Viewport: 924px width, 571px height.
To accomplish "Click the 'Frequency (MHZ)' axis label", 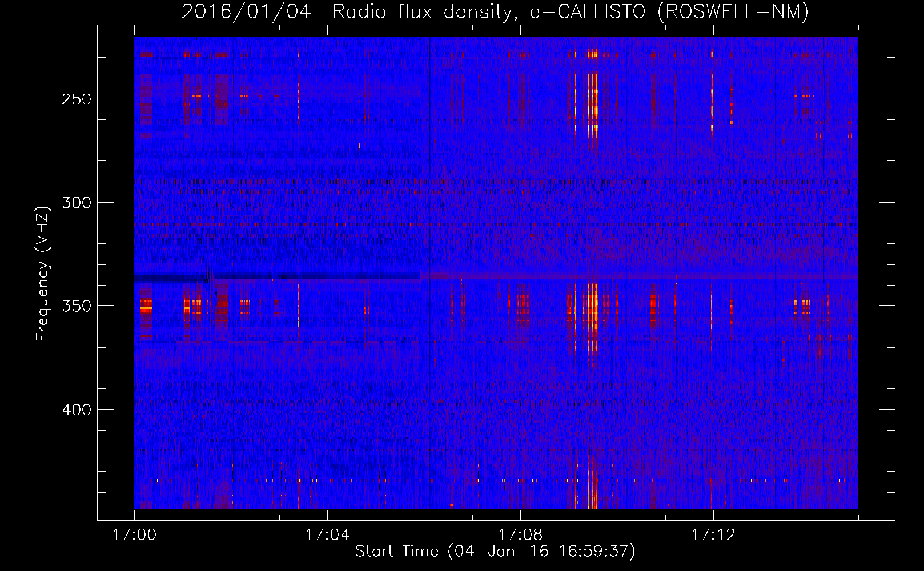I will 43,274.
